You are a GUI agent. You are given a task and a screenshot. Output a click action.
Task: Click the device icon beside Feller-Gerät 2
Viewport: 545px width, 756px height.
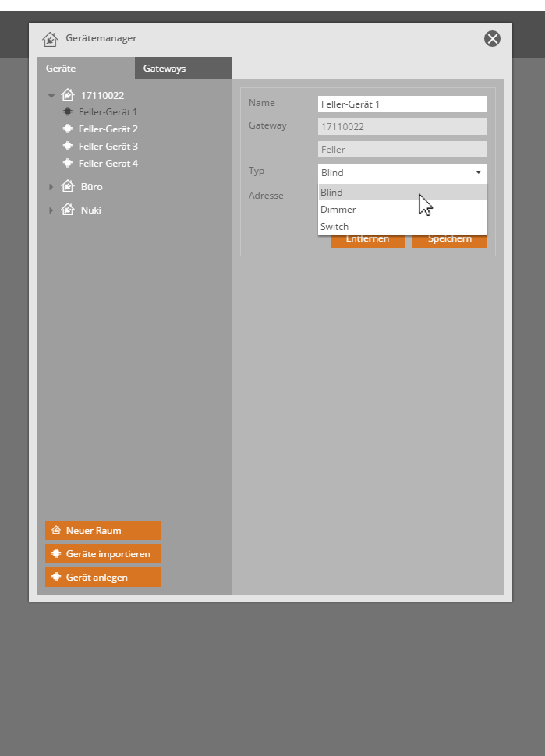click(x=68, y=129)
